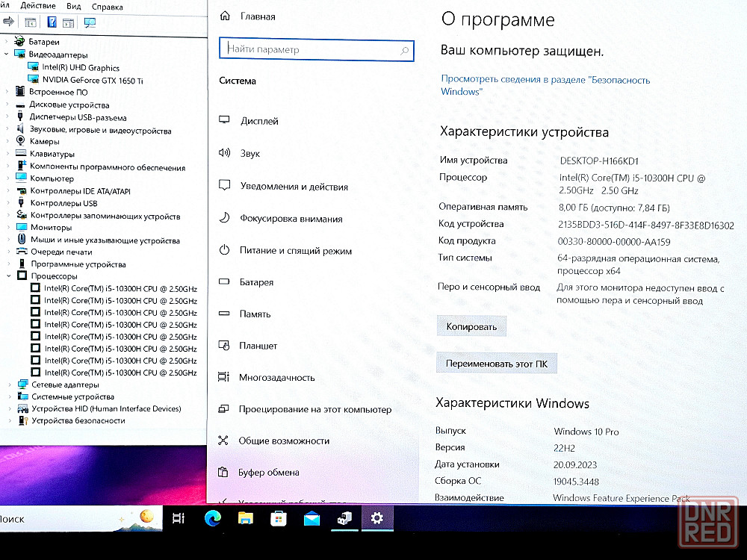Click the Сетевые адаптеры network icon
The image size is (747, 560).
23,385
